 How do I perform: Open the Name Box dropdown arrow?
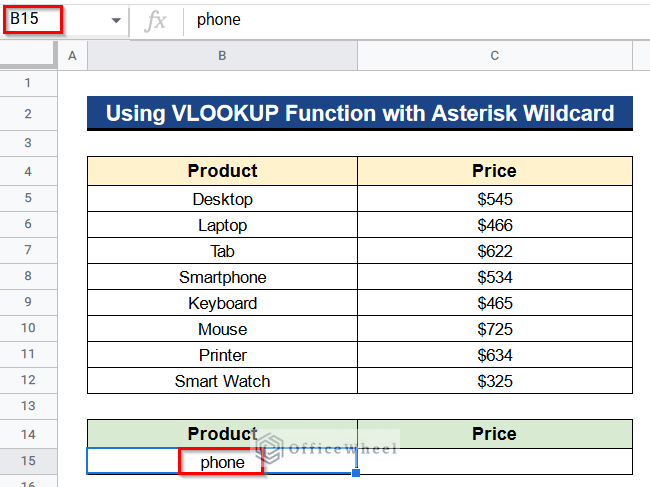116,20
